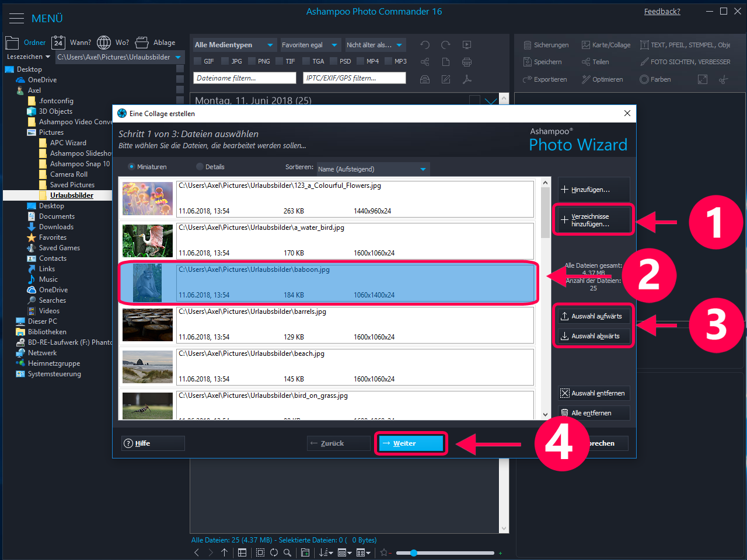Go up one folder with arrow icon
Screen dimensions: 747x560
point(224,552)
